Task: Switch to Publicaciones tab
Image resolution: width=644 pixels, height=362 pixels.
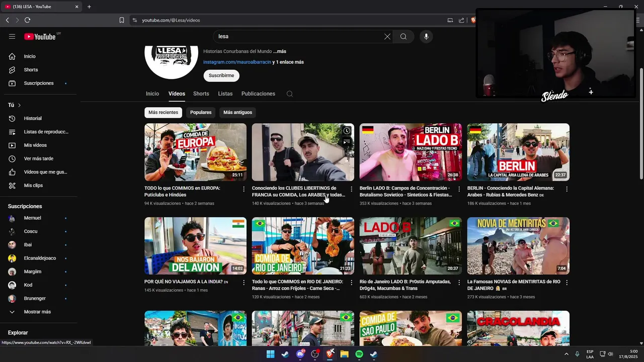Action: click(x=258, y=94)
